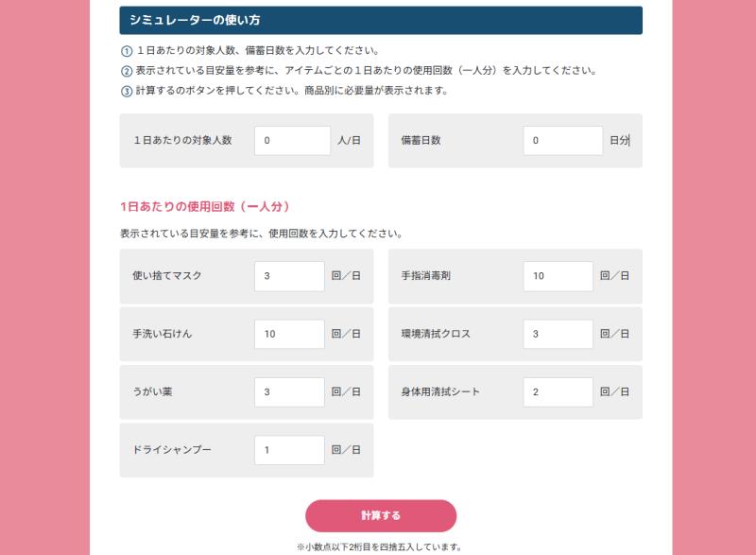Click the うがい薬 usage count field
Screen dimensions: 756x555
point(289,392)
